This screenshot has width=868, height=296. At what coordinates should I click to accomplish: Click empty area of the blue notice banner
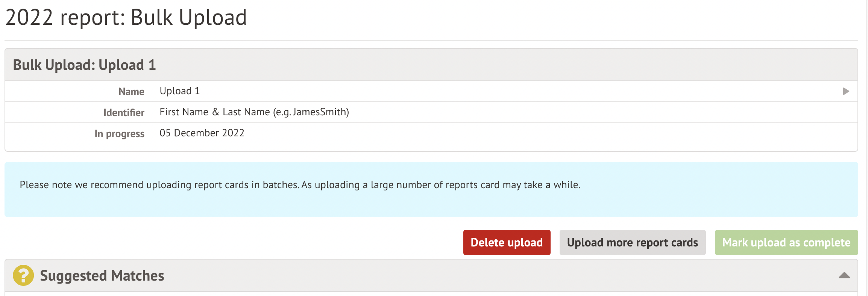point(715,203)
